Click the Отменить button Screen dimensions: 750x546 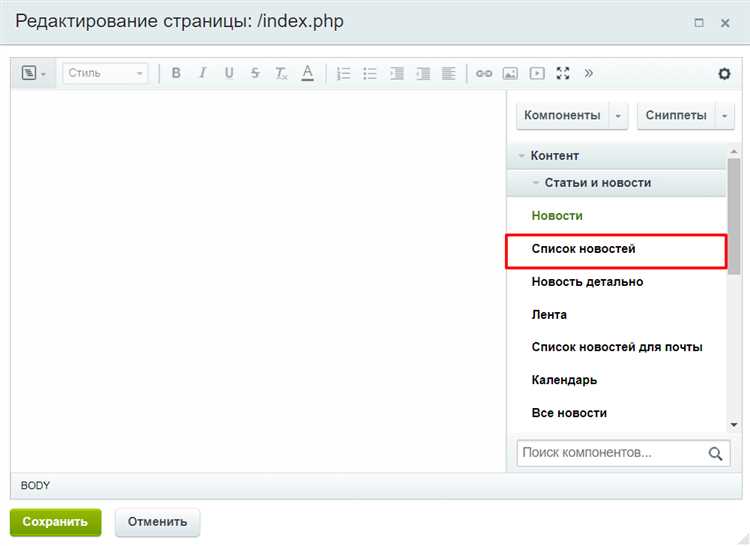tap(157, 522)
